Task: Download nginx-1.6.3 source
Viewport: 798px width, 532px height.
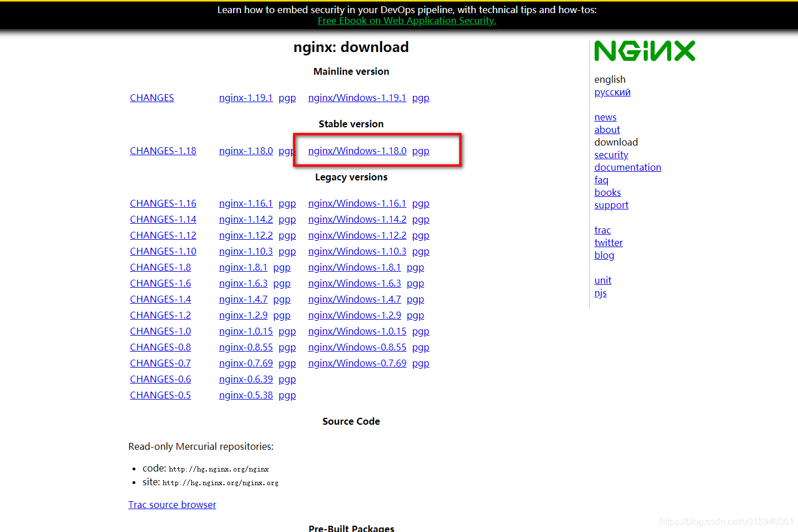Action: point(243,283)
